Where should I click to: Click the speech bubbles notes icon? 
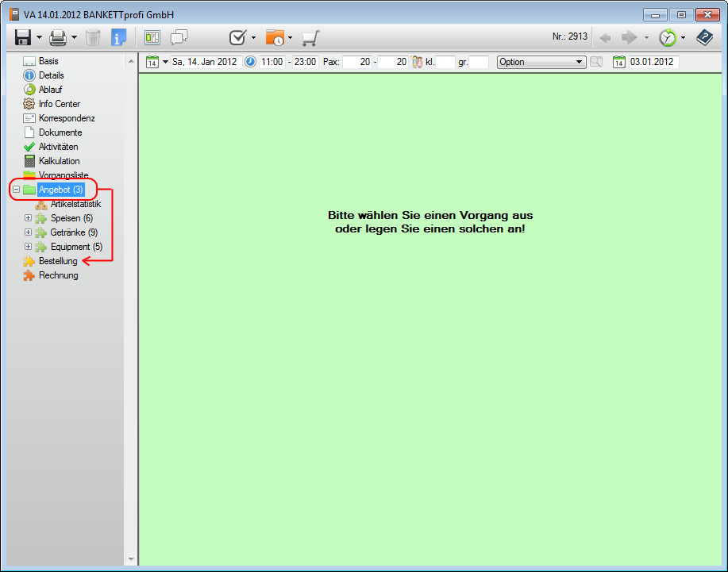(x=179, y=36)
